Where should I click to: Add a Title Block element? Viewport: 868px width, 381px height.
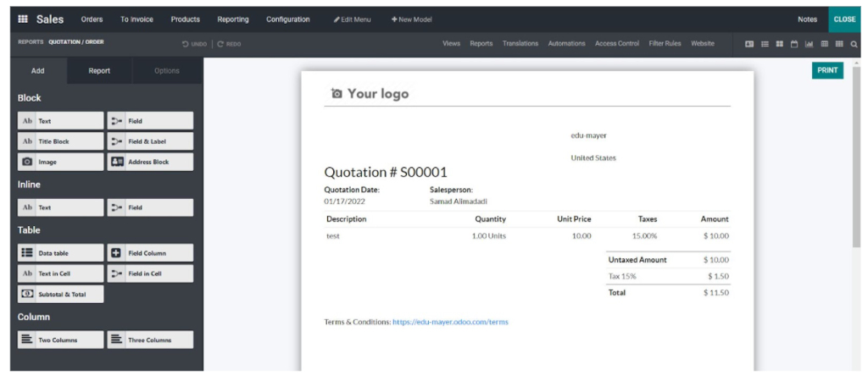coord(60,141)
